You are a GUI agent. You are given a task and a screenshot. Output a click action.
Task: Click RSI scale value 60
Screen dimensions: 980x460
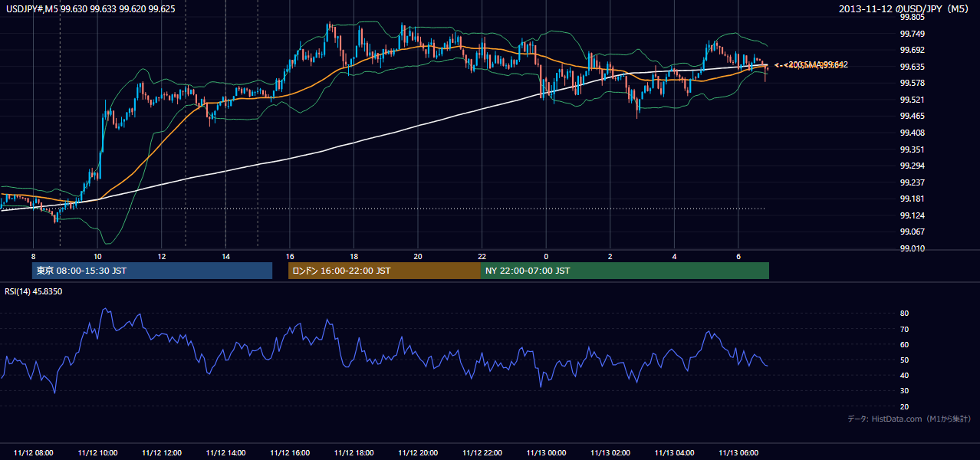click(905, 344)
